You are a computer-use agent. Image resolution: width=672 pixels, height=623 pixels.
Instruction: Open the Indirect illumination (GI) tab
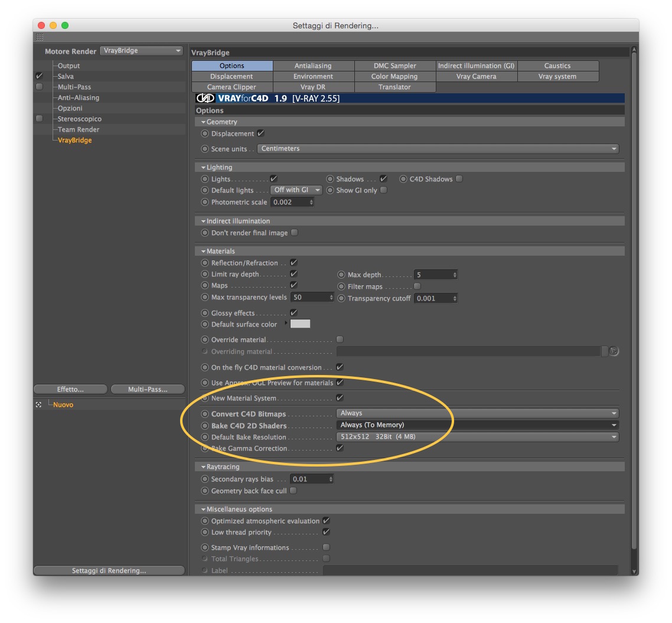[476, 66]
